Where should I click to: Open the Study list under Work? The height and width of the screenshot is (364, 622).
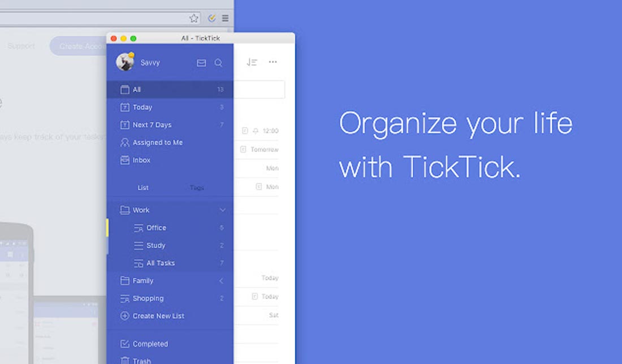click(155, 245)
